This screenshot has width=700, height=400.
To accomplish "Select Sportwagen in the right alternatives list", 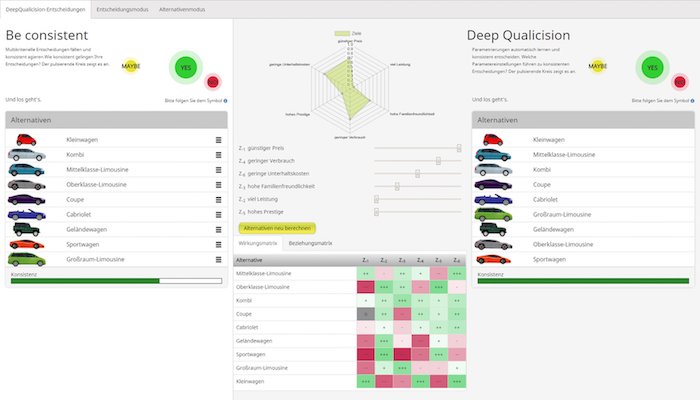I will click(x=583, y=259).
